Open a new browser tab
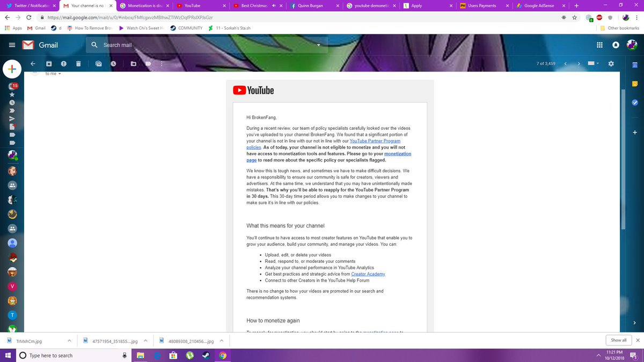Screen dimensions: 644x362 pos(576,5)
